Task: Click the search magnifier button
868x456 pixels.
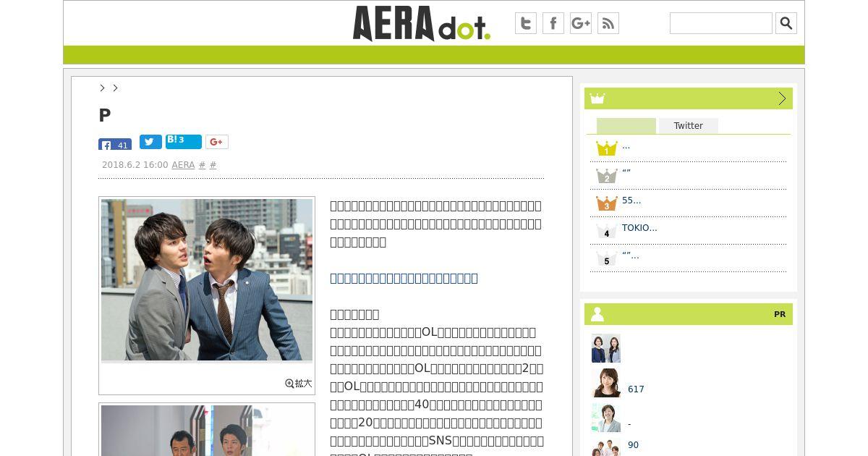Action: 786,23
